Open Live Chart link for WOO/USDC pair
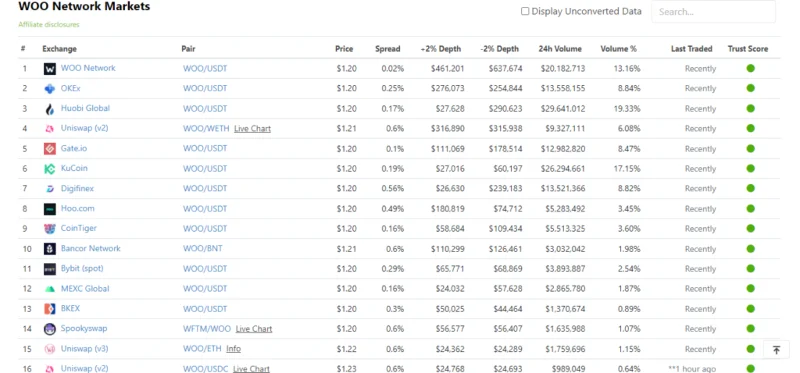 252,368
